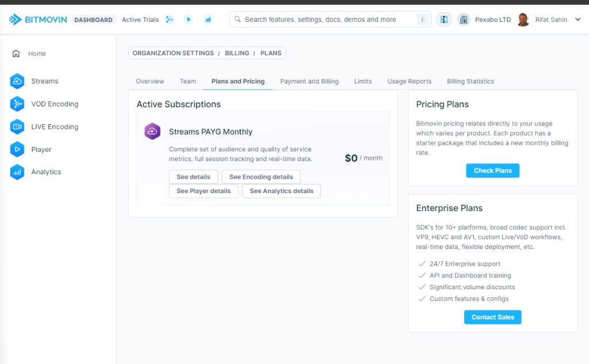
Task: Open Home from the sidebar label
Action: click(x=37, y=53)
